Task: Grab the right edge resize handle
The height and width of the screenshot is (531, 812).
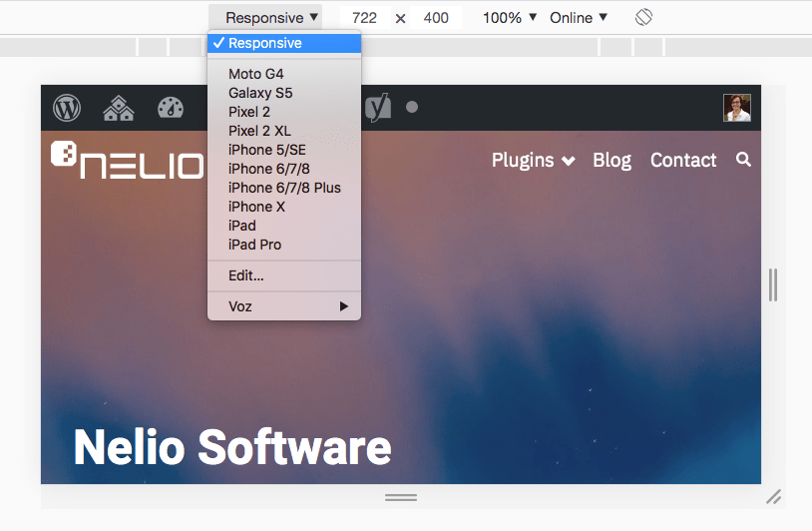Action: [x=773, y=284]
